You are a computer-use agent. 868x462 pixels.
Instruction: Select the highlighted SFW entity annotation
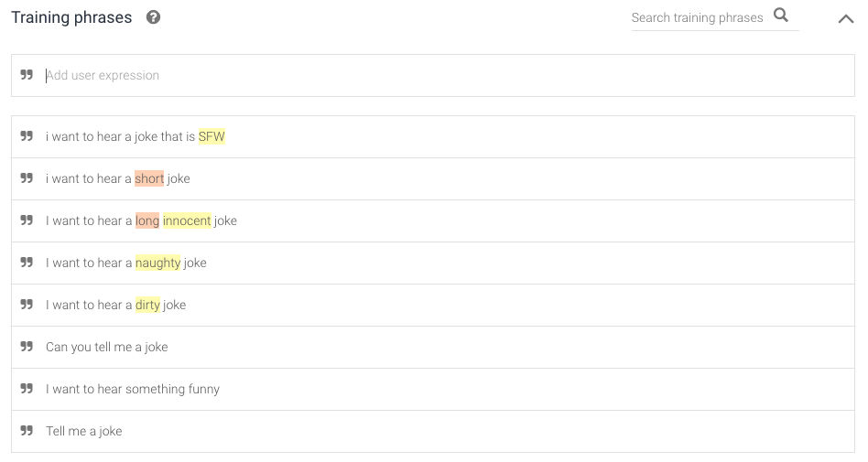click(212, 136)
